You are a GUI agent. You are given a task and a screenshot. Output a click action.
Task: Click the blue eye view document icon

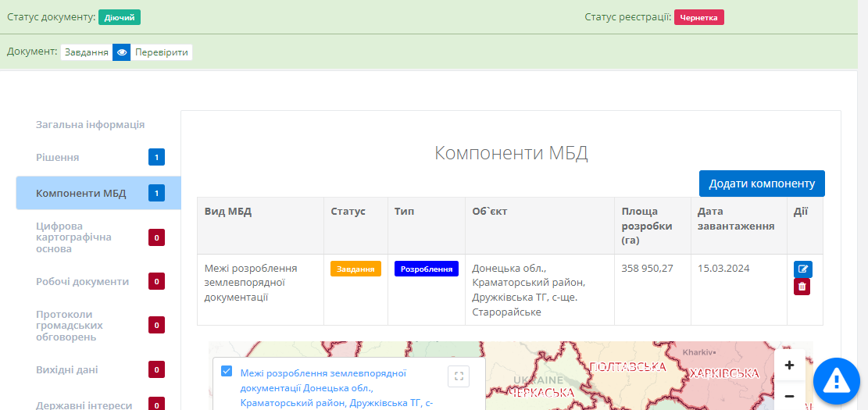(x=121, y=52)
